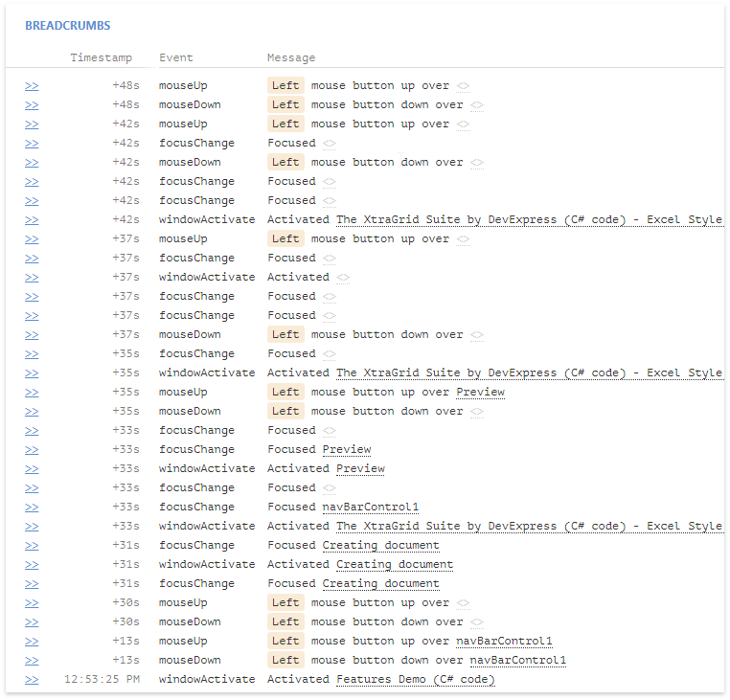Image resolution: width=730 pixels, height=700 pixels.
Task: Click the Left badge in the +13s mouseUp row
Action: (x=285, y=642)
